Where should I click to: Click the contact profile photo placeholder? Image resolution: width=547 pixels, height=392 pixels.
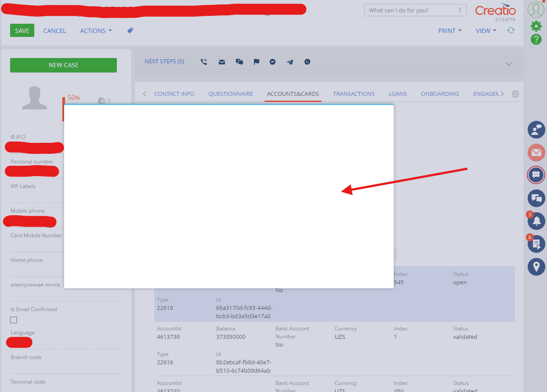point(35,98)
